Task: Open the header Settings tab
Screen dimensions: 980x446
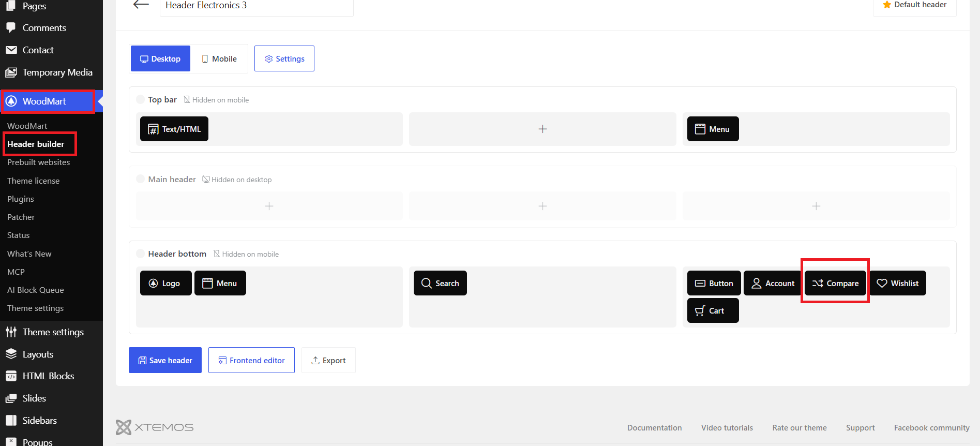Action: (x=284, y=58)
